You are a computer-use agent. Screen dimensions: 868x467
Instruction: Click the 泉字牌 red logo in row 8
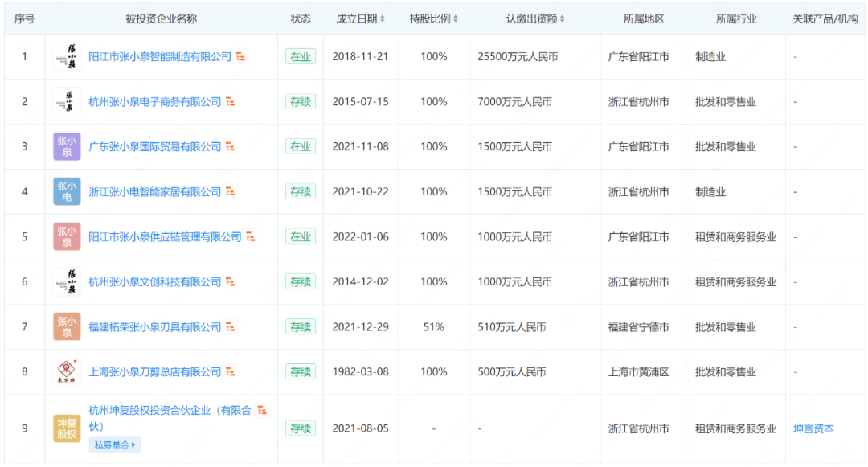coord(67,371)
